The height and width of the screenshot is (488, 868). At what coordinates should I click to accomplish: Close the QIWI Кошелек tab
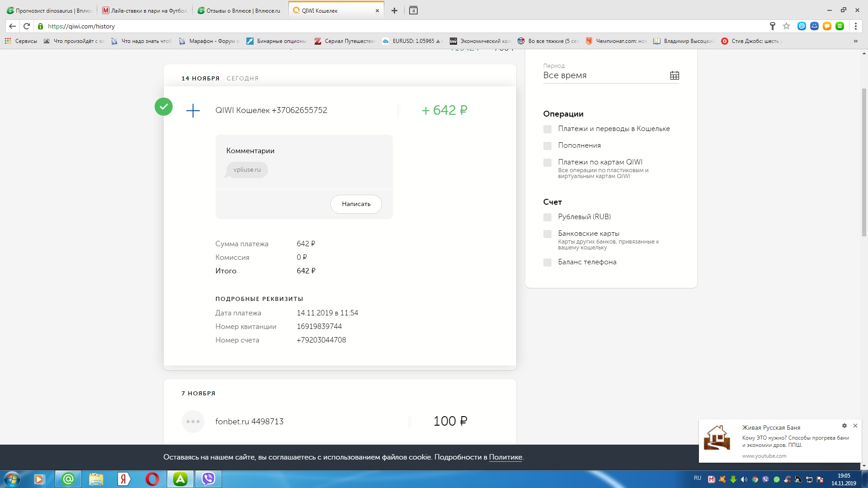[377, 10]
